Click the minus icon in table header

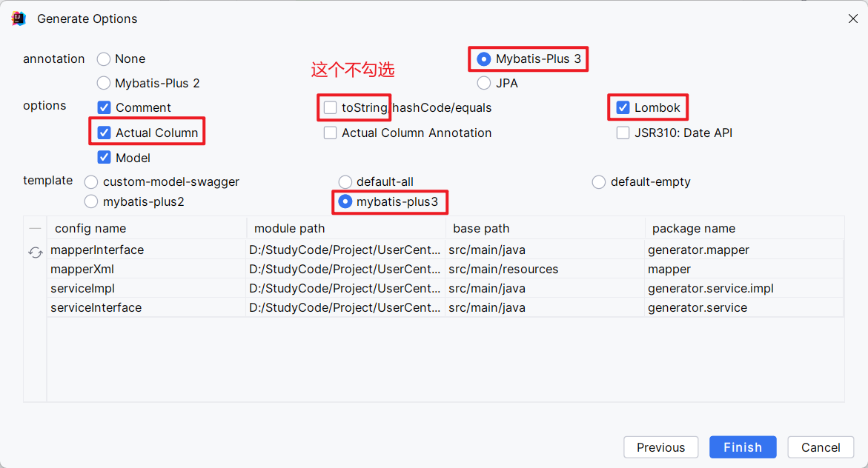[35, 228]
